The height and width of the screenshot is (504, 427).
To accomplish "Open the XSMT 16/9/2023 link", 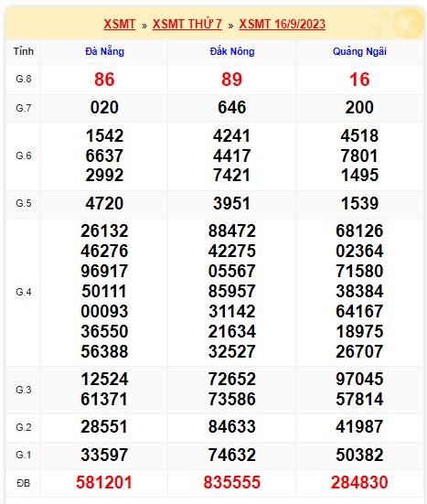I will [x=283, y=24].
